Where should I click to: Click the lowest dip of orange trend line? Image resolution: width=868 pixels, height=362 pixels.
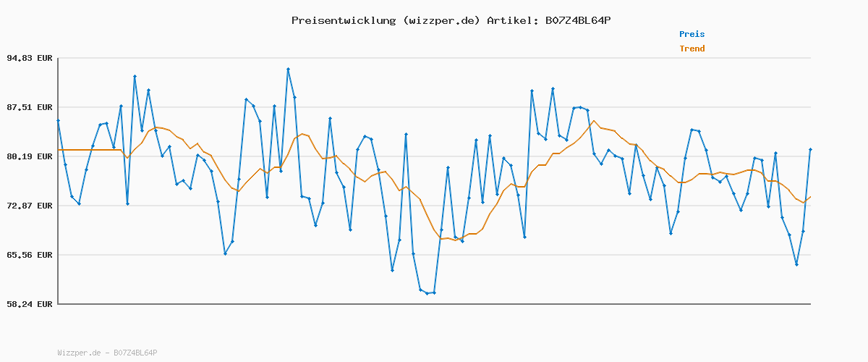coord(455,240)
